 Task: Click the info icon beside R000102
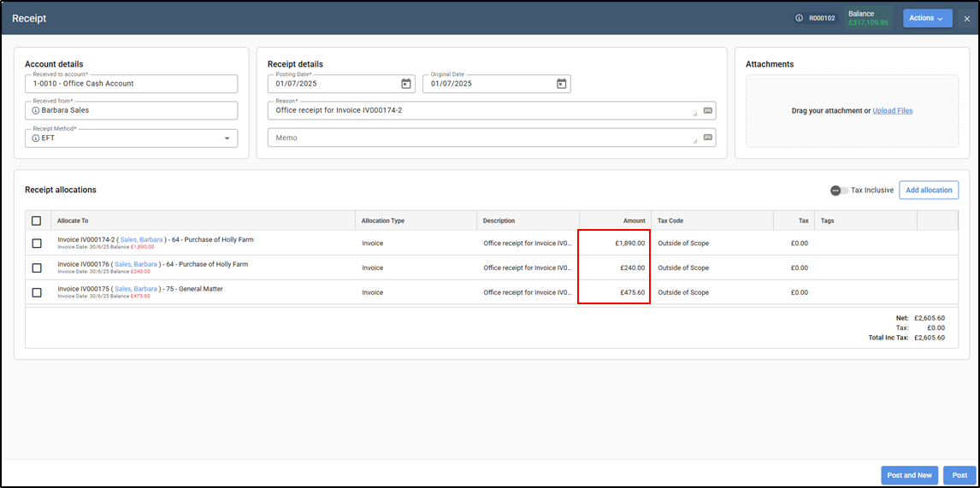click(799, 18)
